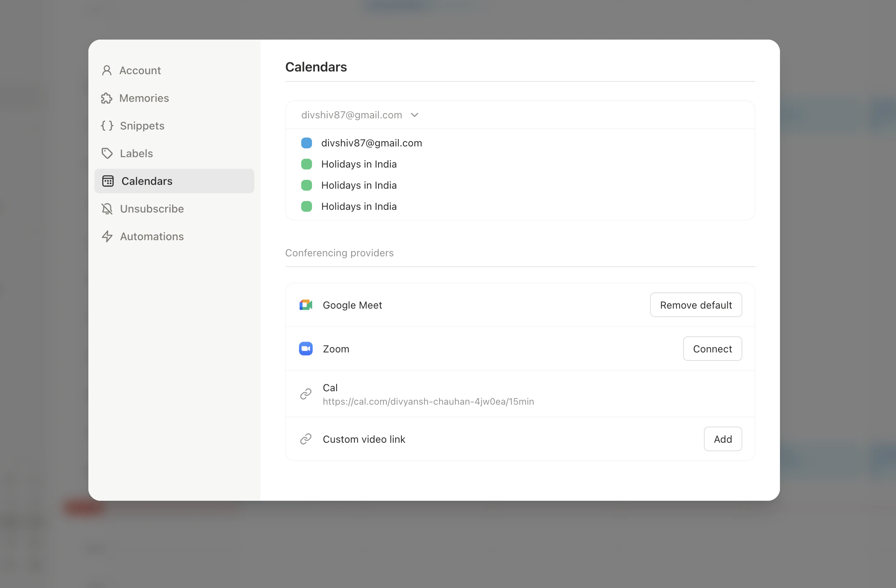This screenshot has height=588, width=896.
Task: Click the Zoom provider label
Action: coord(336,349)
